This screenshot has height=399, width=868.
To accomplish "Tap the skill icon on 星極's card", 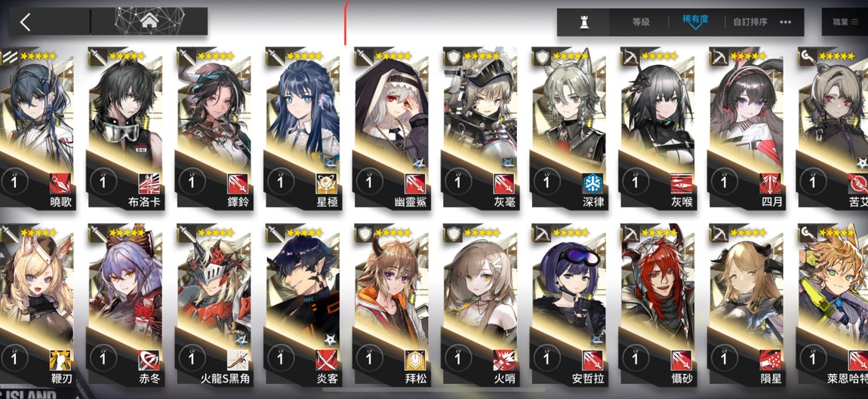I will (326, 183).
